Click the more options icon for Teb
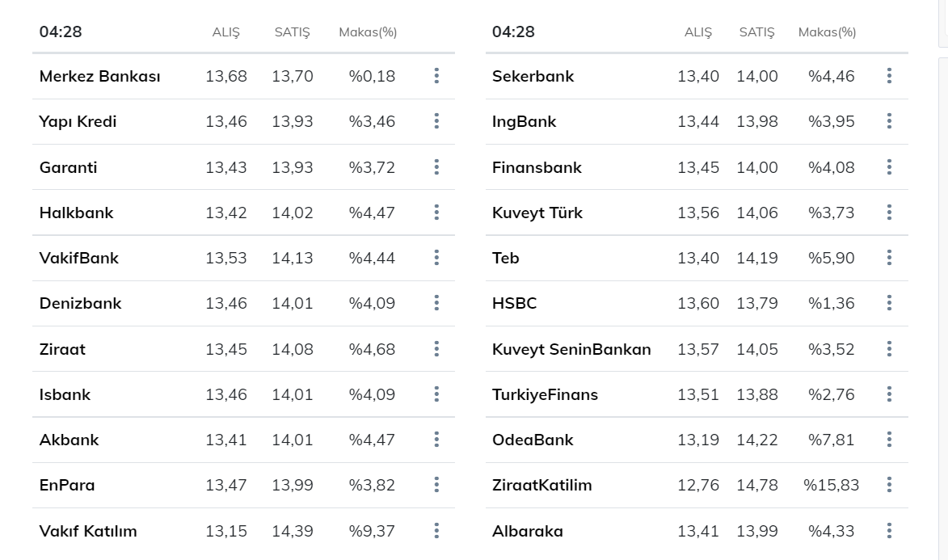The width and height of the screenshot is (948, 560). click(x=889, y=258)
